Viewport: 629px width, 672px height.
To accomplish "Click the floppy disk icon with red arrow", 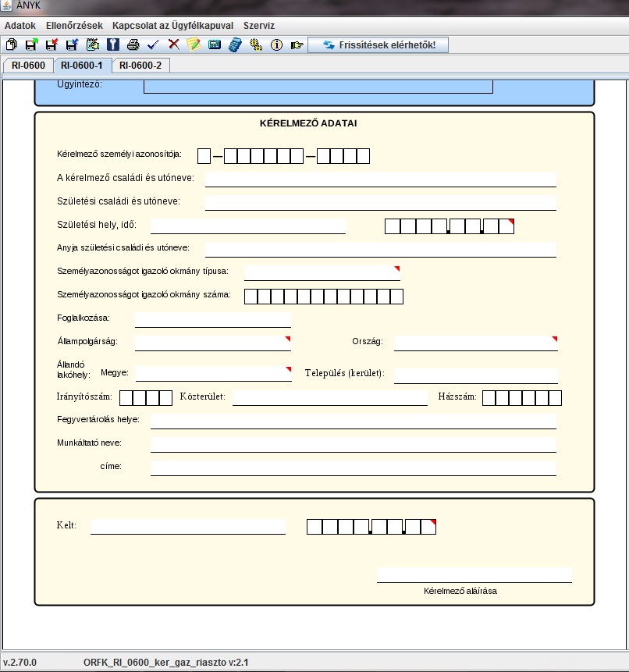I will point(52,45).
